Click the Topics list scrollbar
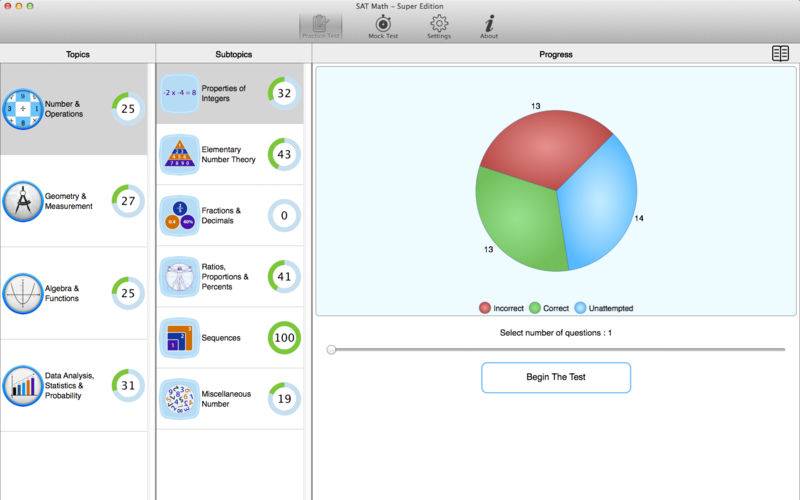Viewport: 800px width, 500px height. click(151, 282)
